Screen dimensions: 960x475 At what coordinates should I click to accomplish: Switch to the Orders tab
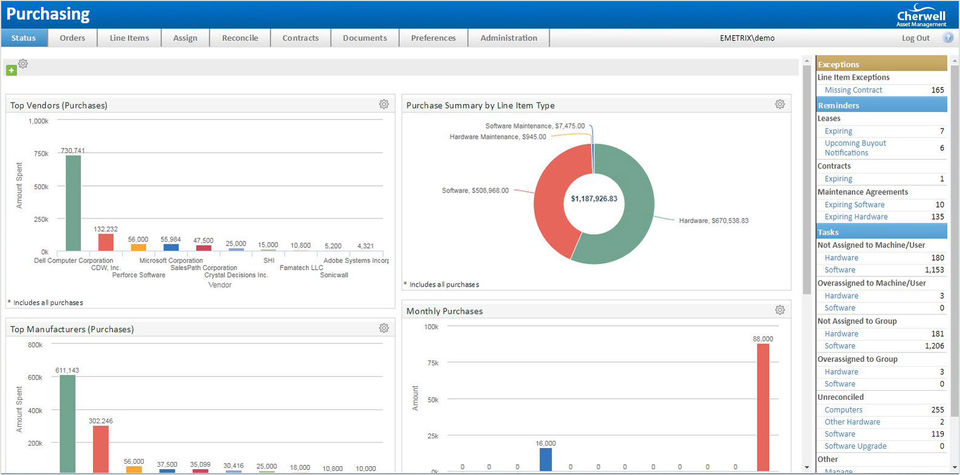click(x=72, y=38)
